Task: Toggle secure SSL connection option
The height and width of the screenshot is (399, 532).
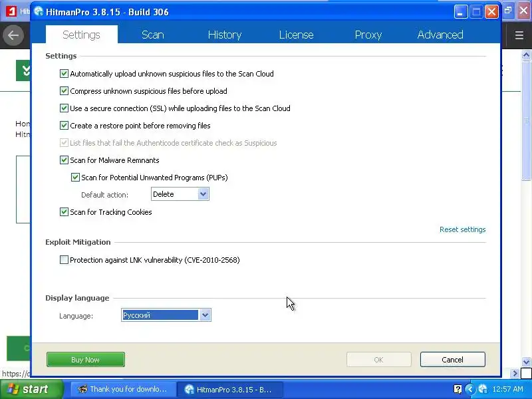Action: click(x=64, y=108)
